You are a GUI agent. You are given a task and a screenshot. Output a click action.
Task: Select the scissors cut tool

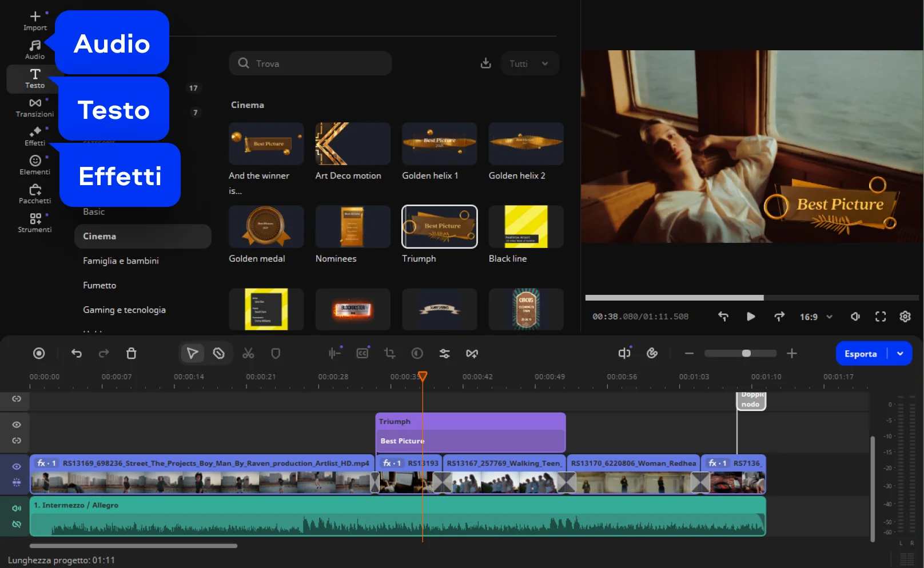[x=248, y=354]
